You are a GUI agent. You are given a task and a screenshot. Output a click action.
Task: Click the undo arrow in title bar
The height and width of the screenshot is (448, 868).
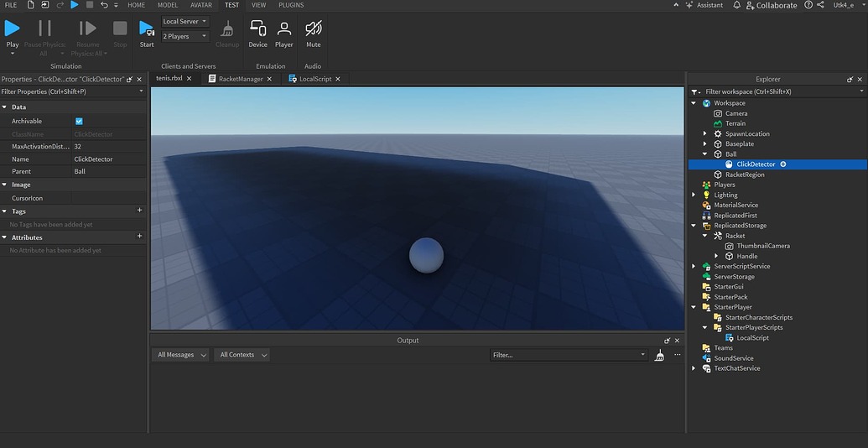[104, 5]
